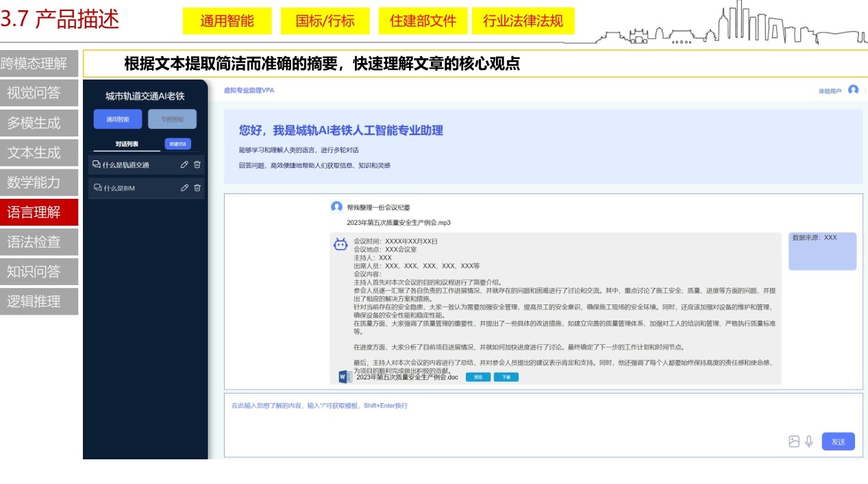Click the 虚拟专业助理VPA title text

[x=249, y=90]
